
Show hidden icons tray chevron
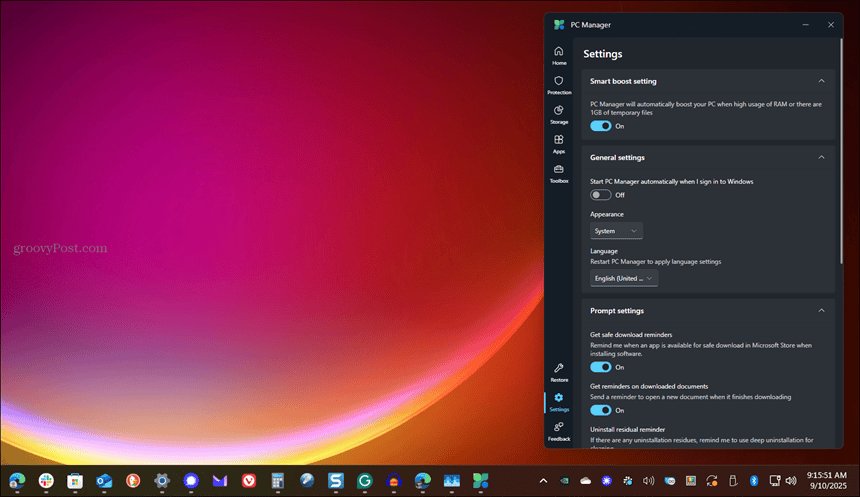(x=543, y=481)
